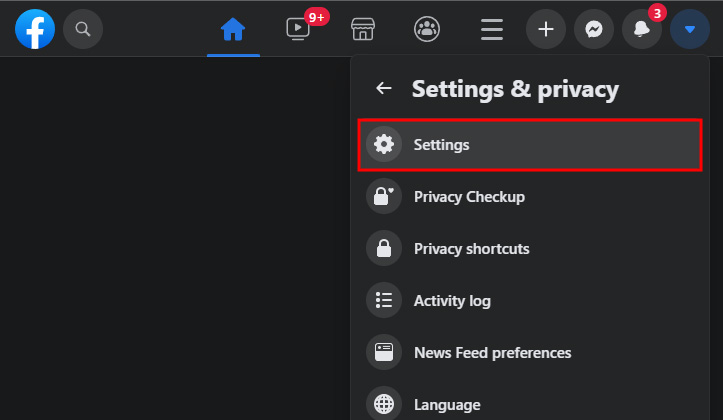723x420 pixels.
Task: Open the Facebook search button
Action: (83, 29)
